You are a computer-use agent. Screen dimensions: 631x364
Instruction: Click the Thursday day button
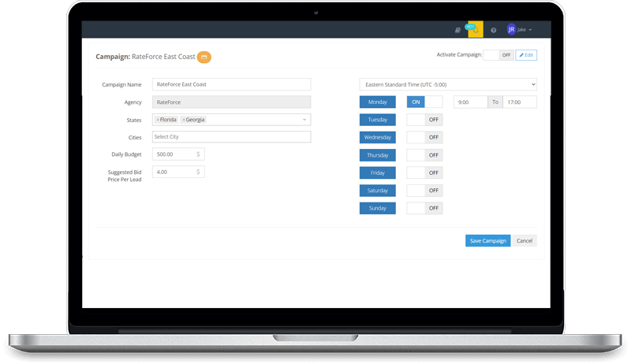378,155
